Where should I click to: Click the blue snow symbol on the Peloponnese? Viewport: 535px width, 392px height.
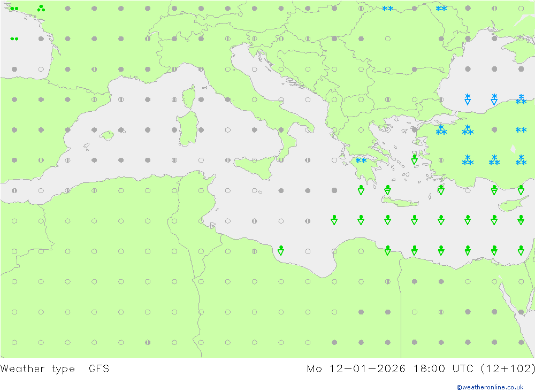point(361,160)
